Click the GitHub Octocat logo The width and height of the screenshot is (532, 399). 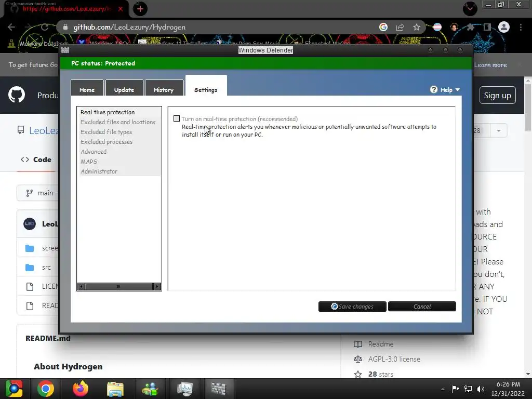[17, 95]
